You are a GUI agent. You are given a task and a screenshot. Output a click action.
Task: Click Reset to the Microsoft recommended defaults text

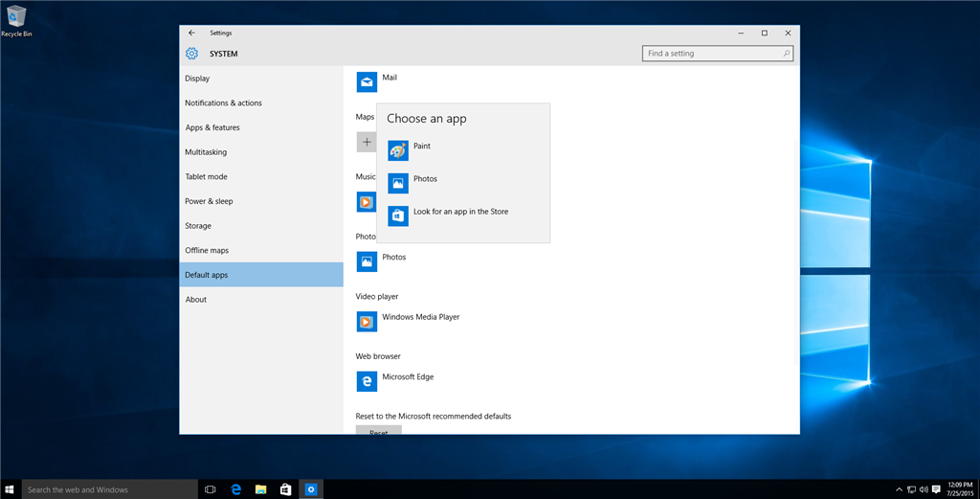[434, 416]
